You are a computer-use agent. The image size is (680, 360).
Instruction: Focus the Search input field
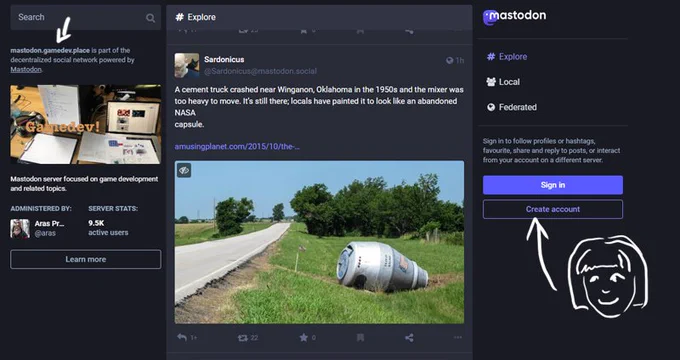85,17
